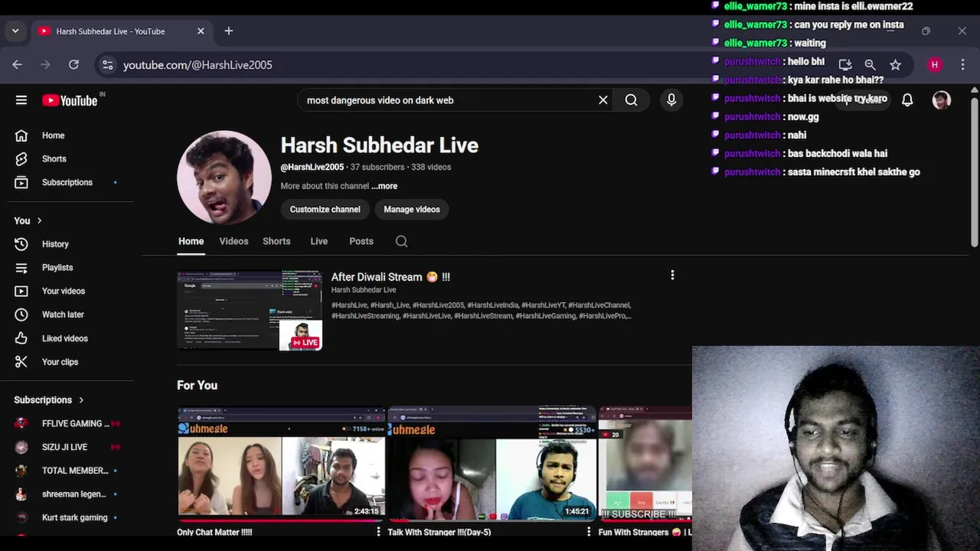Switch to the Posts tab
This screenshot has width=980, height=551.
(x=361, y=241)
